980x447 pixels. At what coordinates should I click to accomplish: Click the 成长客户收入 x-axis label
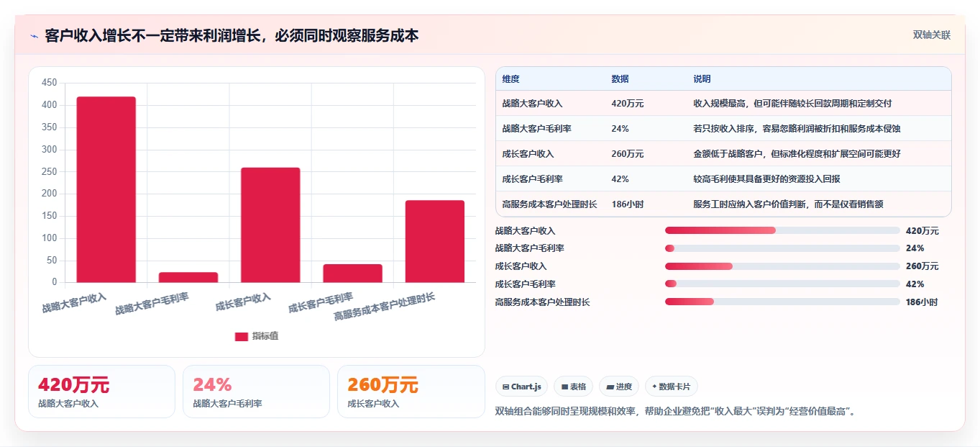pyautogui.click(x=243, y=302)
